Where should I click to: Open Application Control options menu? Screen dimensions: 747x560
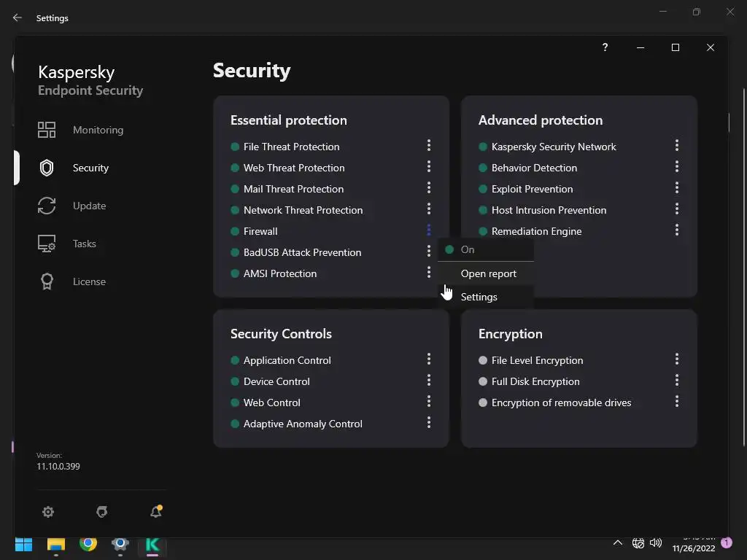(429, 359)
